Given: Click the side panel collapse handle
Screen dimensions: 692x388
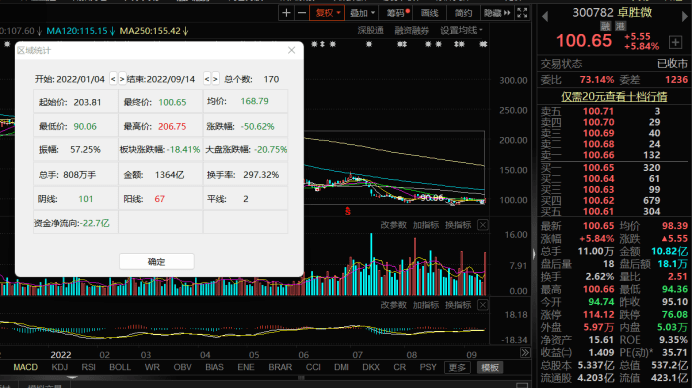Looking at the screenshot, I should click(534, 254).
